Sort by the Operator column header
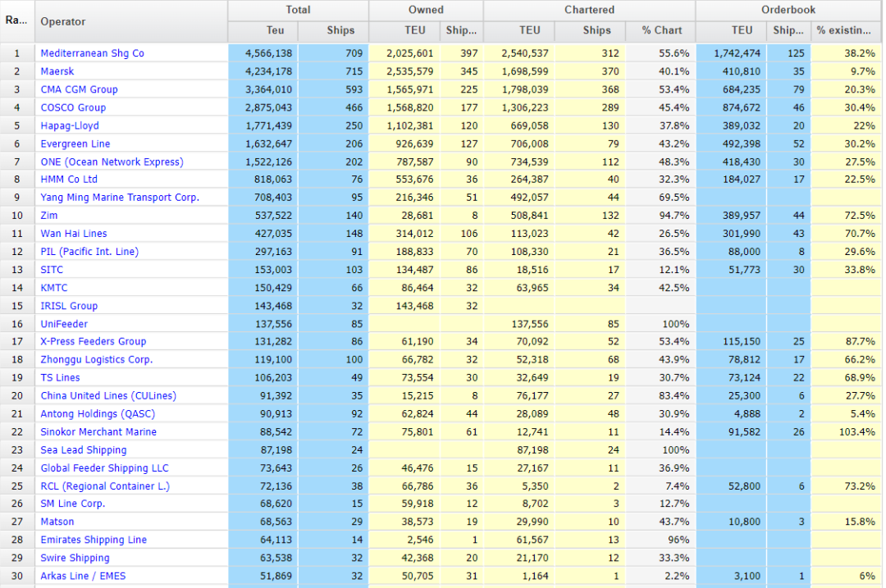Image resolution: width=886 pixels, height=588 pixels. (x=63, y=21)
